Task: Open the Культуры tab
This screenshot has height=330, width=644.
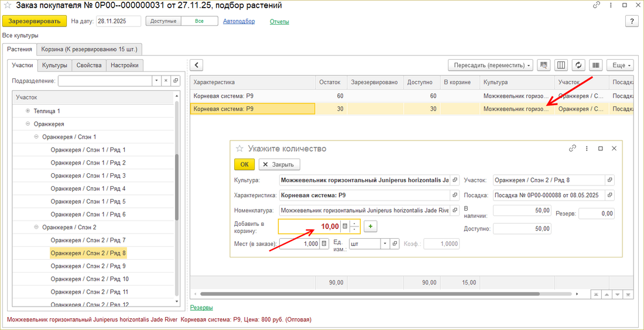Action: click(54, 66)
